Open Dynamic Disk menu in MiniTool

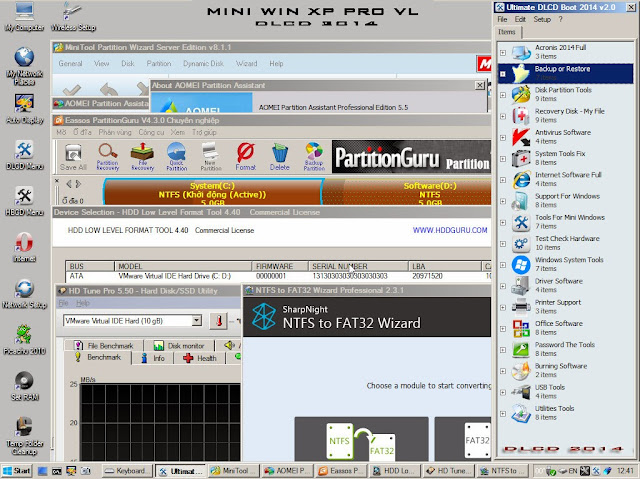tap(203, 63)
